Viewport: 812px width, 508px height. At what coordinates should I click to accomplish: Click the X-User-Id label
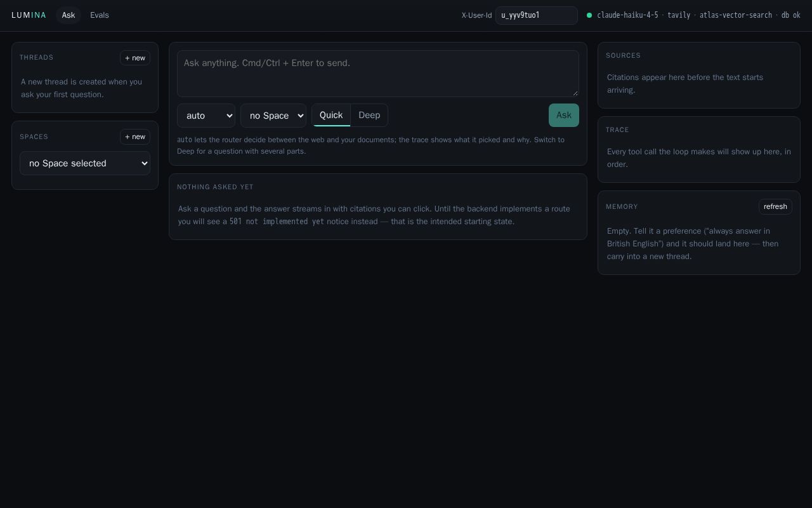(x=476, y=15)
